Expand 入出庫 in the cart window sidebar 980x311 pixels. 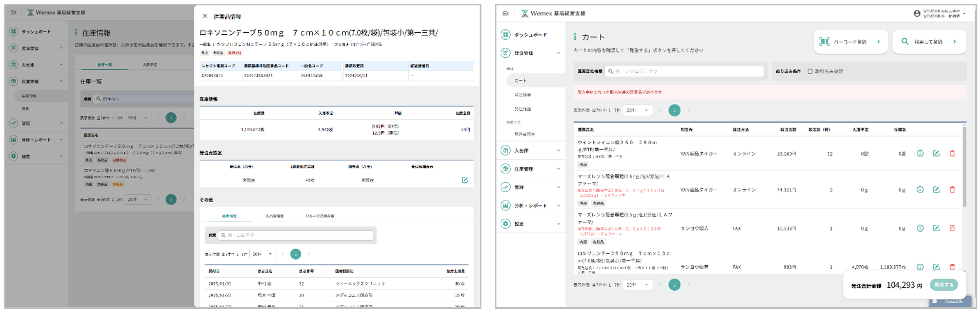point(558,151)
